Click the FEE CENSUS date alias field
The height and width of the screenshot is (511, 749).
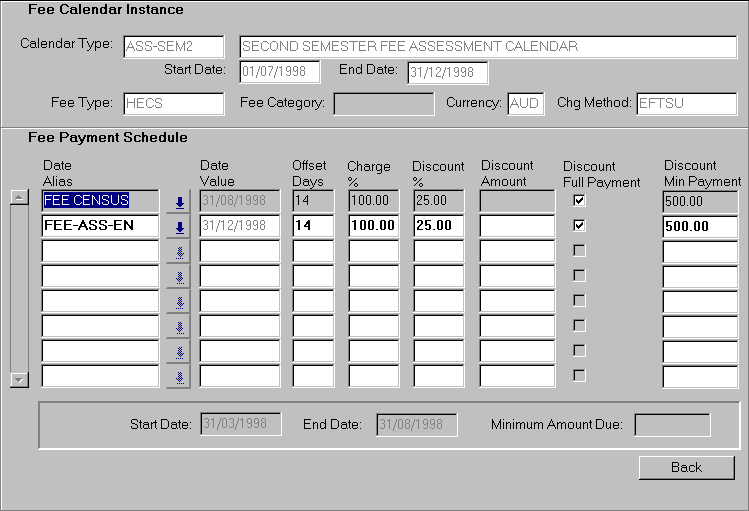[x=100, y=201]
